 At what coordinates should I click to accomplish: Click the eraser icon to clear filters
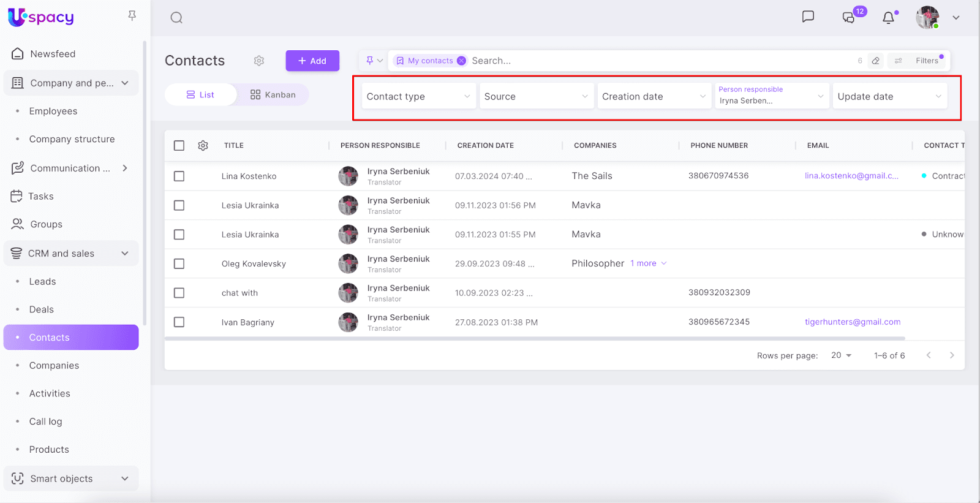pyautogui.click(x=876, y=61)
